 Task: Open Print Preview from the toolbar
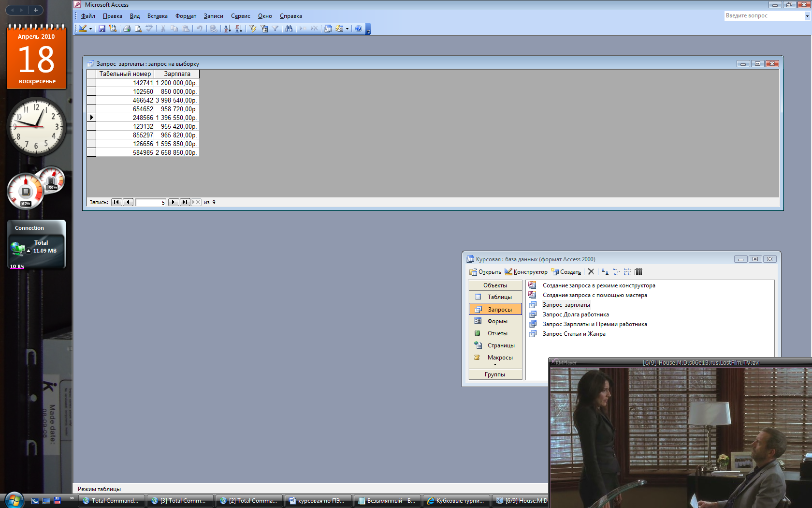tap(138, 29)
